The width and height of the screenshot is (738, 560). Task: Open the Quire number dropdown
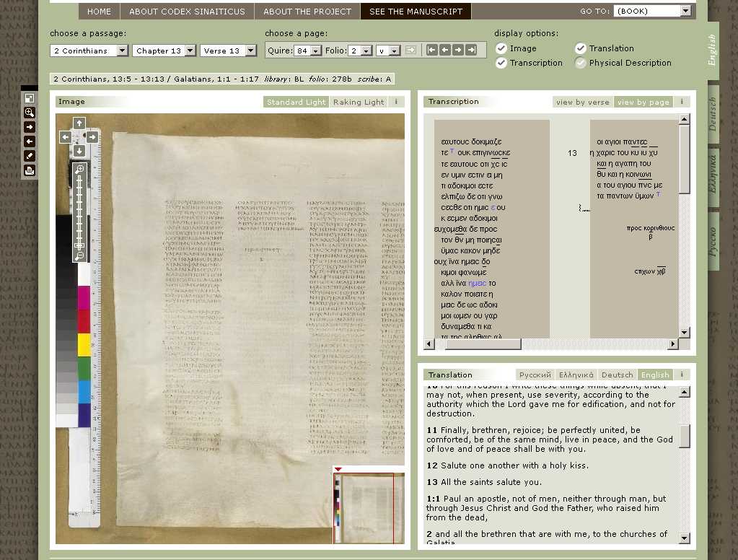pos(308,51)
